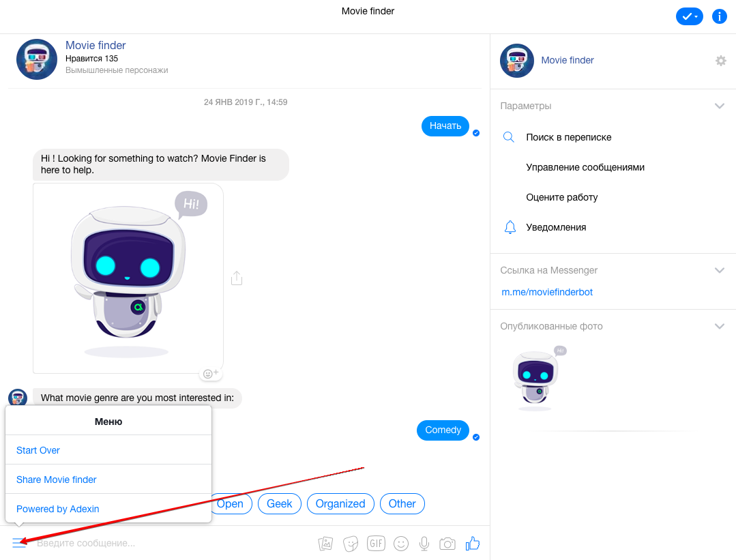The height and width of the screenshot is (560, 736).
Task: Choose the Geek quick reply
Action: pos(279,503)
